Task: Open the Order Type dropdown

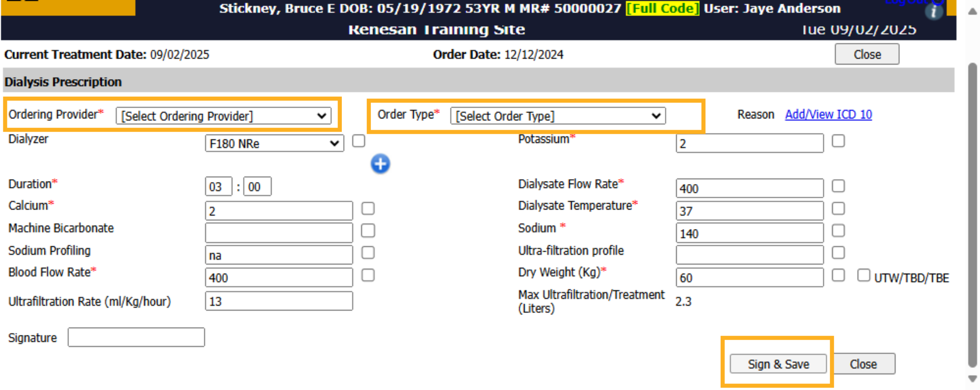Action: [558, 116]
